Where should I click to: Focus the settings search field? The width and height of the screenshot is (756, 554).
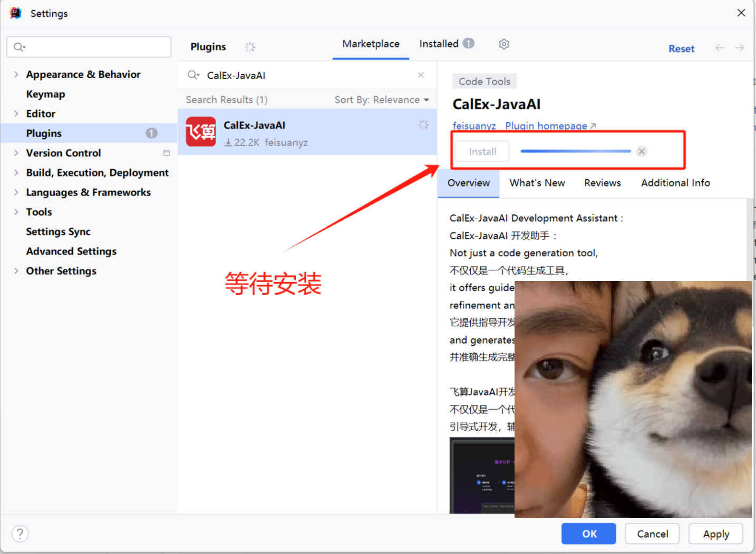coord(89,47)
